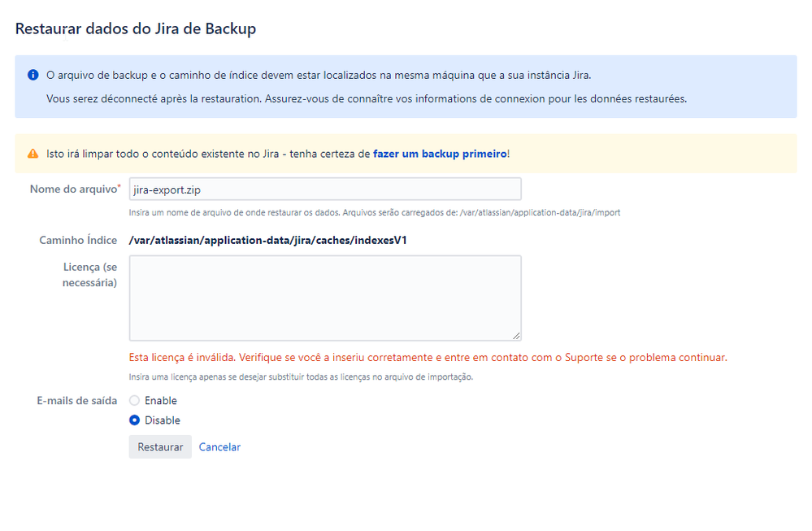The width and height of the screenshot is (812, 531).
Task: Click the orange warning triangle icon
Action: point(33,154)
